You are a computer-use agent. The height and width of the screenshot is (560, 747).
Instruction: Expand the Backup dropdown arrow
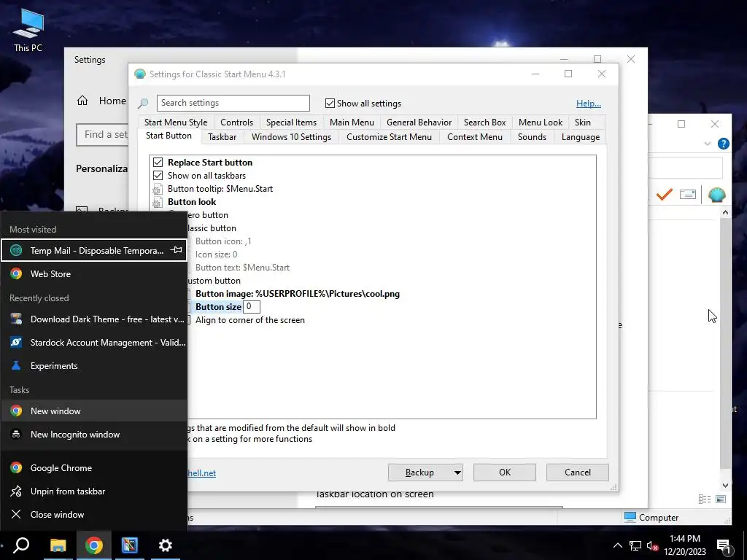[x=457, y=472]
